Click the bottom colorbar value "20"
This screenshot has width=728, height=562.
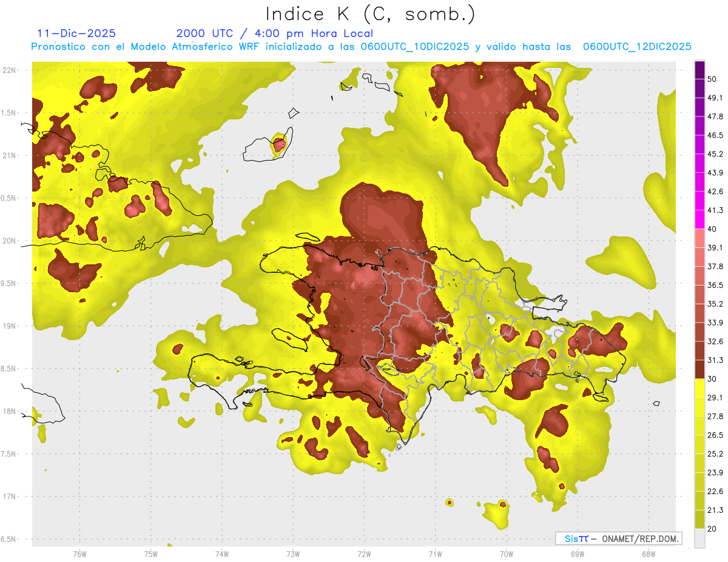[712, 528]
